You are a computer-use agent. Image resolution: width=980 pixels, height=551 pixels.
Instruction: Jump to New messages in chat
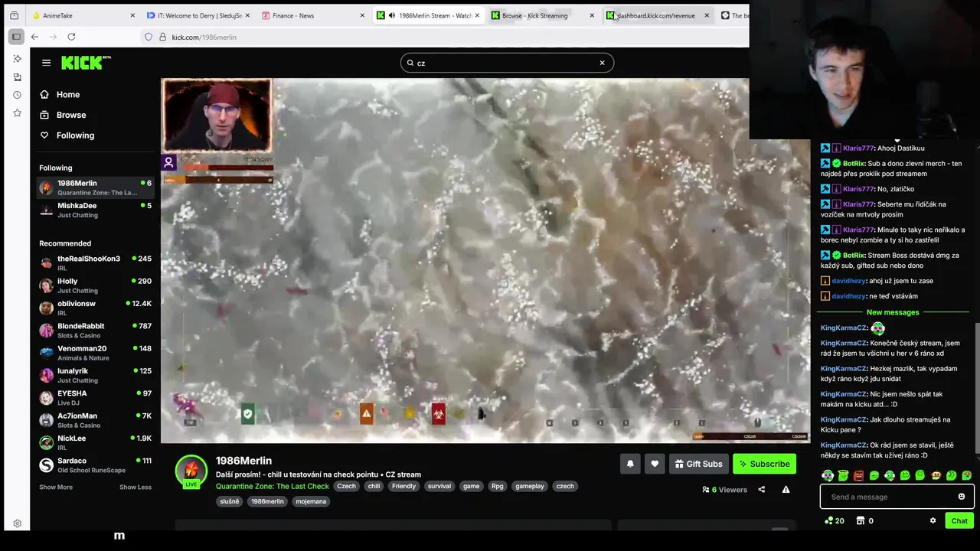tap(893, 312)
